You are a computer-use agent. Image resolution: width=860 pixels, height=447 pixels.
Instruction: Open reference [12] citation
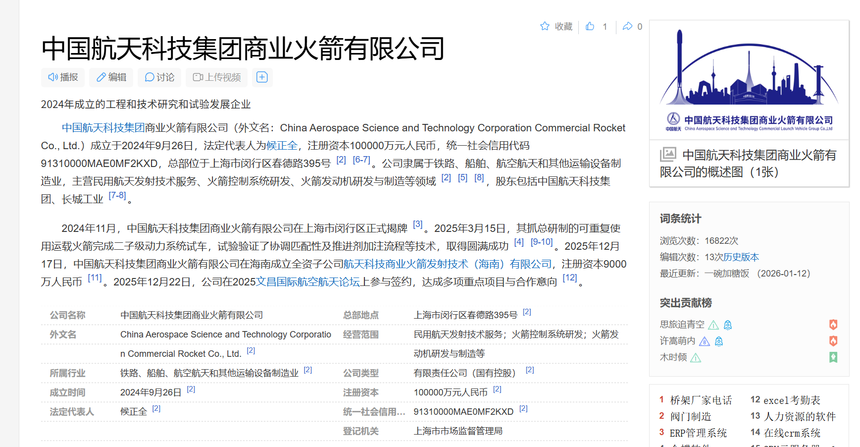pos(570,278)
